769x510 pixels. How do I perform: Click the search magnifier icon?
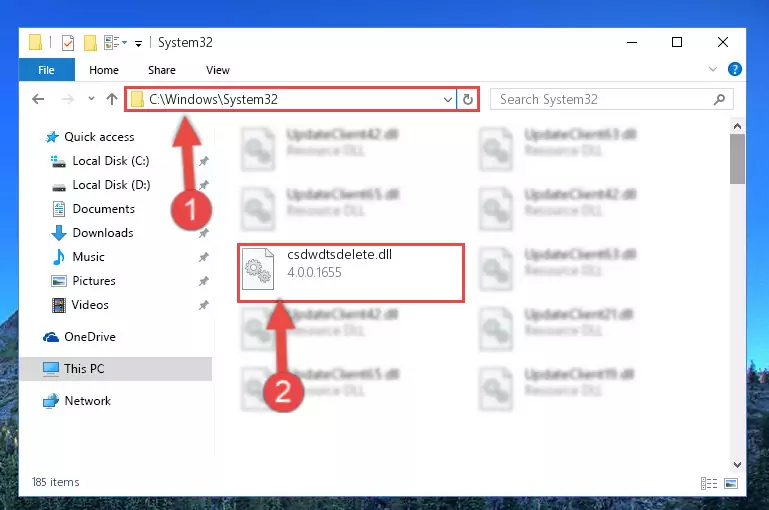tap(719, 100)
